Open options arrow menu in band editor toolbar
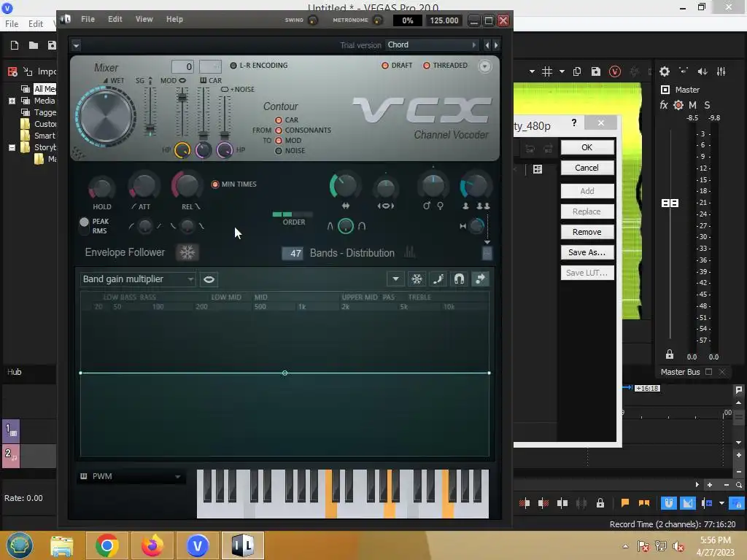This screenshot has height=560, width=747. point(395,279)
